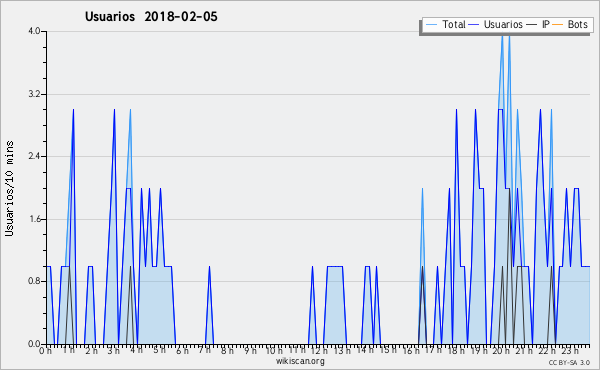Viewport: 600px width, 370px height.
Task: Click the x-axis label '0 h'
Action: [x=45, y=350]
